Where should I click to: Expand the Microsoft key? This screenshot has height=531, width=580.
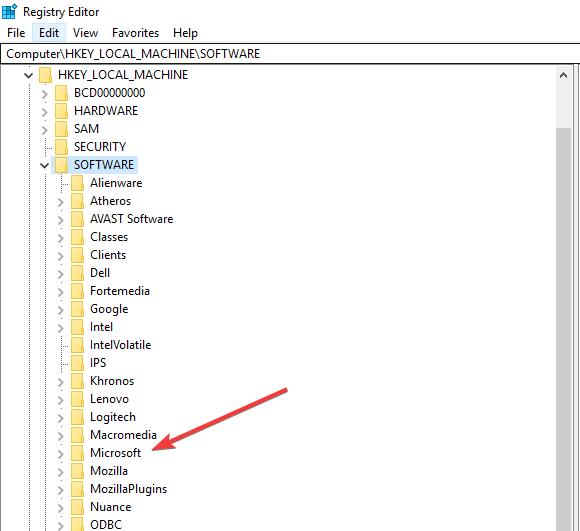(x=61, y=453)
